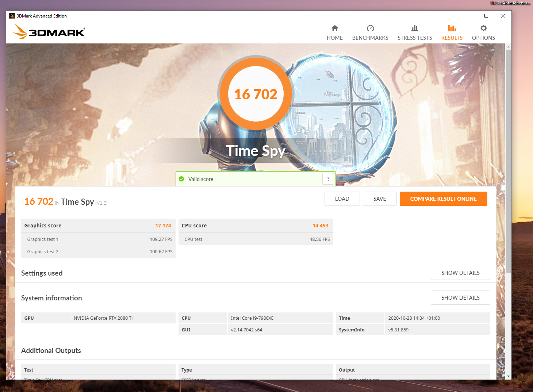The image size is (533, 392).
Task: Click the vertical scrollbar thumb
Action: (508, 161)
